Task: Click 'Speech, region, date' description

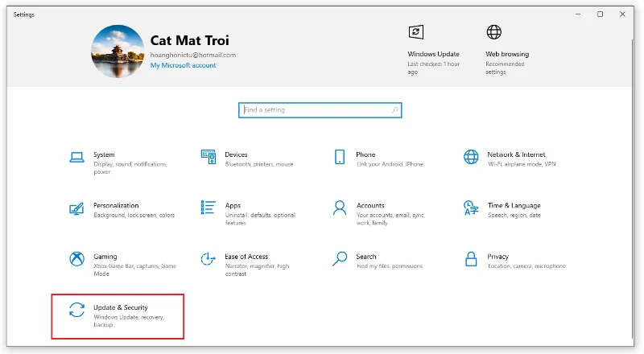Action: pos(514,215)
